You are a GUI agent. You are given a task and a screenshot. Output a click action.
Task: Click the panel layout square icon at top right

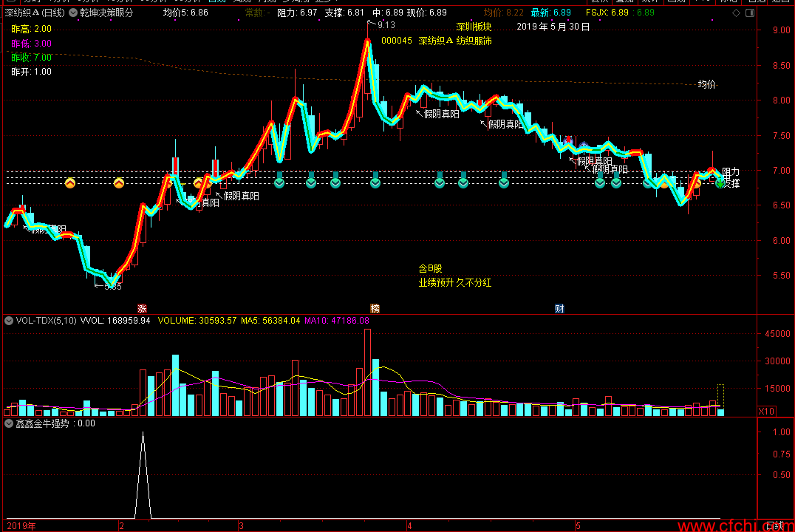click(x=750, y=13)
